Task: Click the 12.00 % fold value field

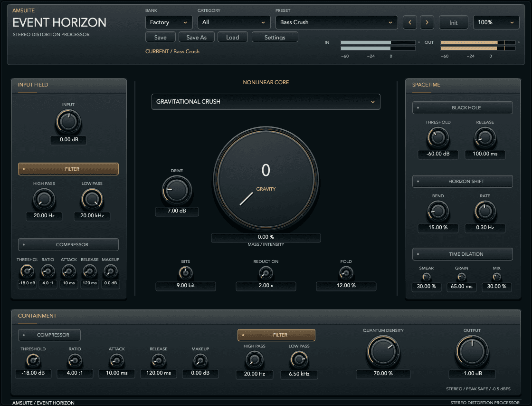Action: click(346, 286)
